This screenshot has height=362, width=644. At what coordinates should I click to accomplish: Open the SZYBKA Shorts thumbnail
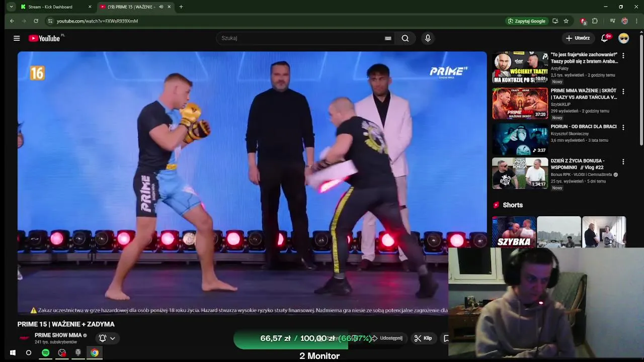pos(514,232)
